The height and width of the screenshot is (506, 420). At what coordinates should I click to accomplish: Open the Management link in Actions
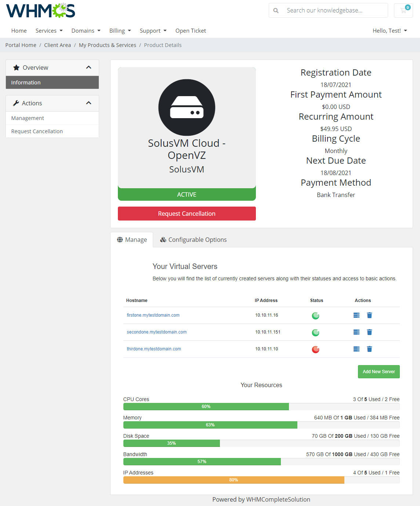(28, 118)
